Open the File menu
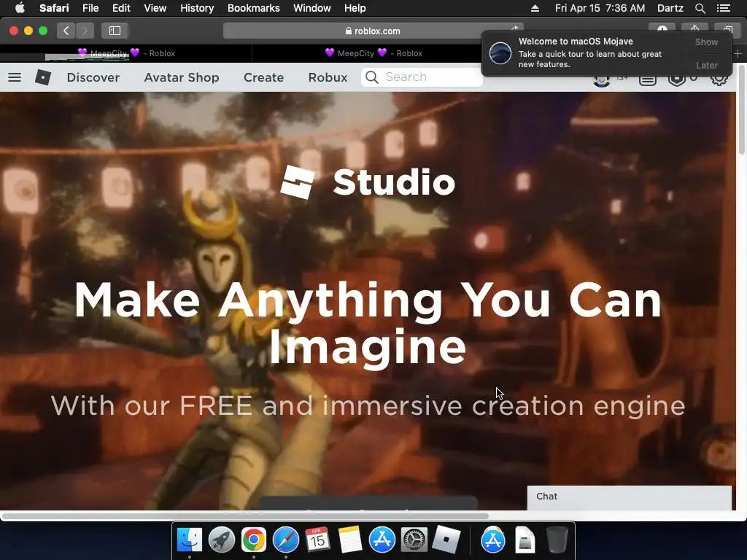Viewport: 747px width, 560px height. 90,8
